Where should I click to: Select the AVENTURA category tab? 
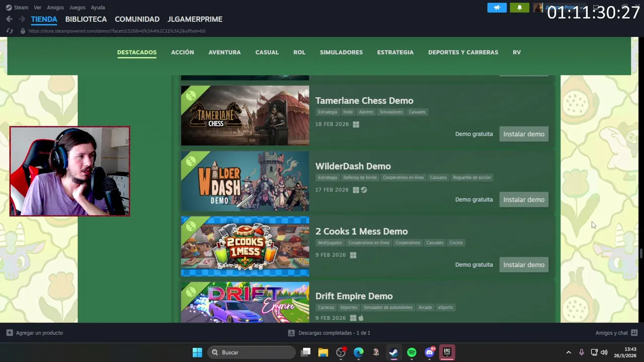224,52
